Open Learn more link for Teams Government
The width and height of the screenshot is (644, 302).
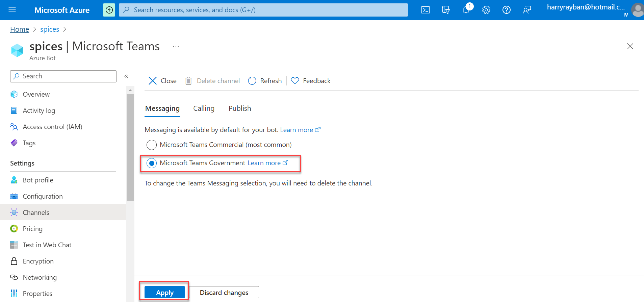click(268, 163)
